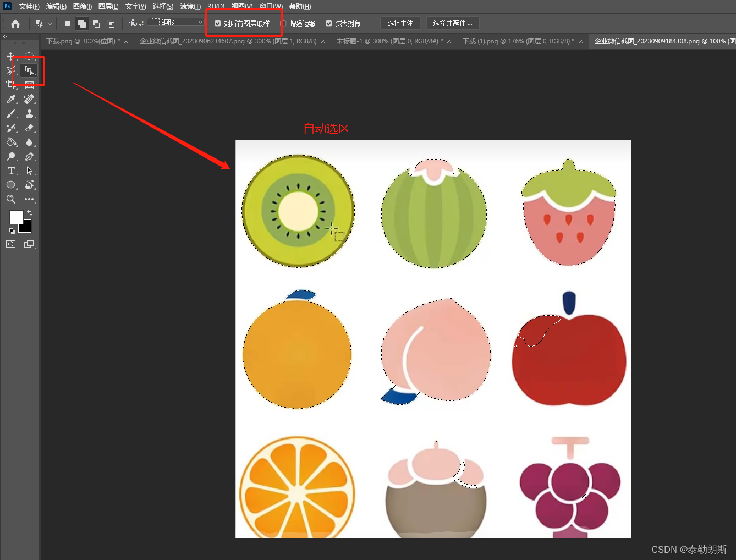Open the 模式 矩形 dropdown

point(176,22)
